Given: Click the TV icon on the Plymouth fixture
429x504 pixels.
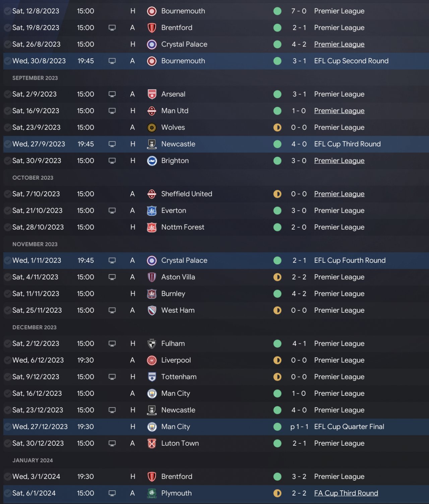Looking at the screenshot, I should click(112, 493).
